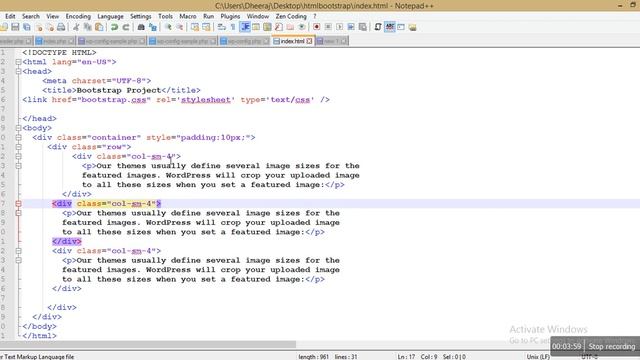Click the length : 961 status text
The width and height of the screenshot is (640, 360).
click(313, 357)
